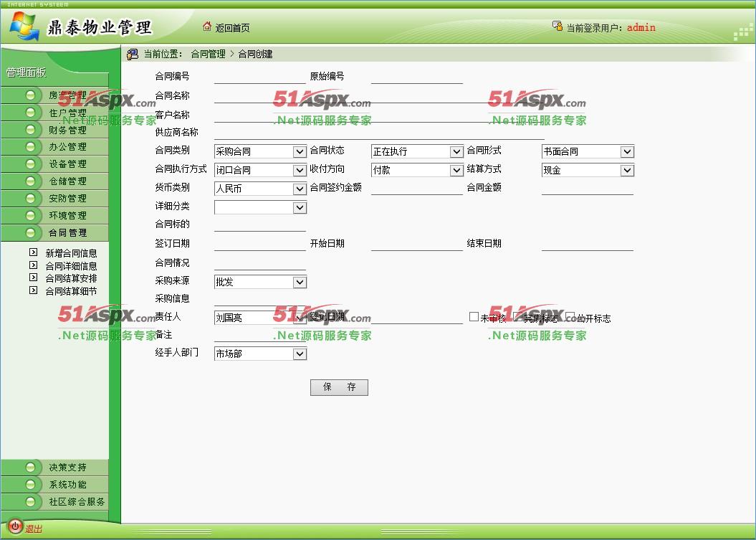Open the 合同形式 dropdown showing 书面合同
The width and height of the screenshot is (756, 540).
tap(588, 151)
